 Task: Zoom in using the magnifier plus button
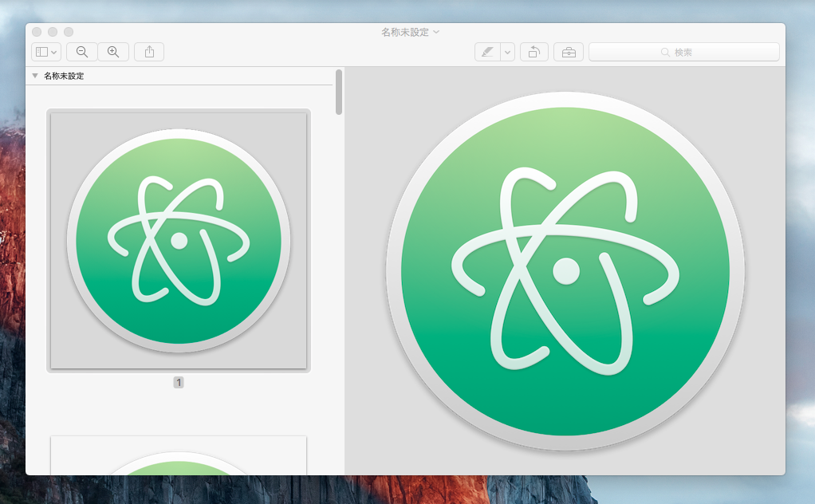(x=113, y=52)
